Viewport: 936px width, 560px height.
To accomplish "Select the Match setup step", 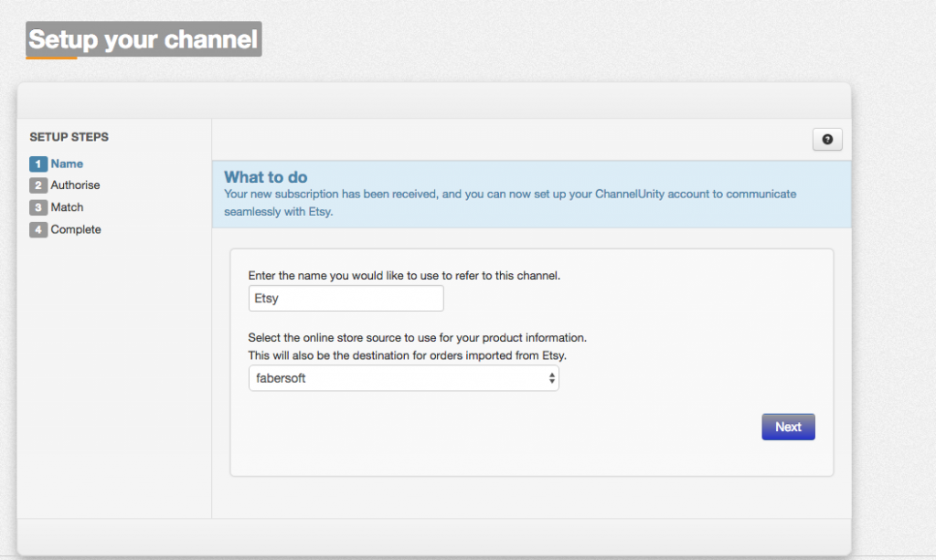I will pos(65,207).
